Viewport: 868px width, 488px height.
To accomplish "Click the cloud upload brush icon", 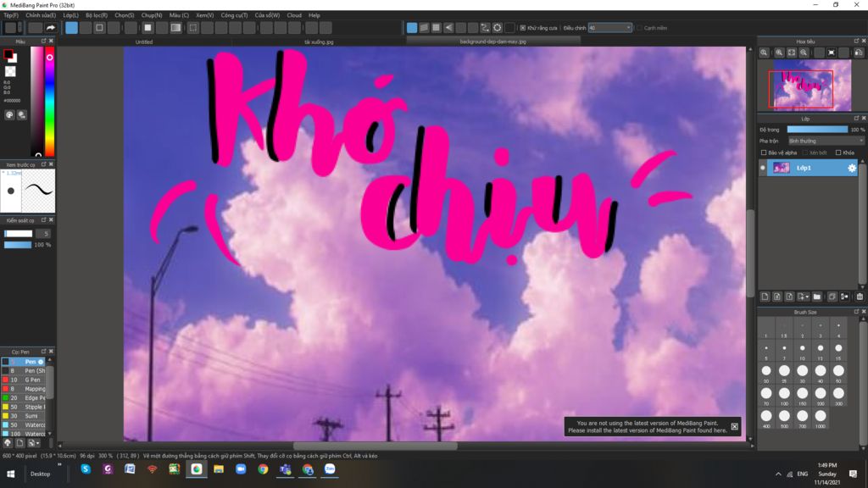I will [x=7, y=443].
